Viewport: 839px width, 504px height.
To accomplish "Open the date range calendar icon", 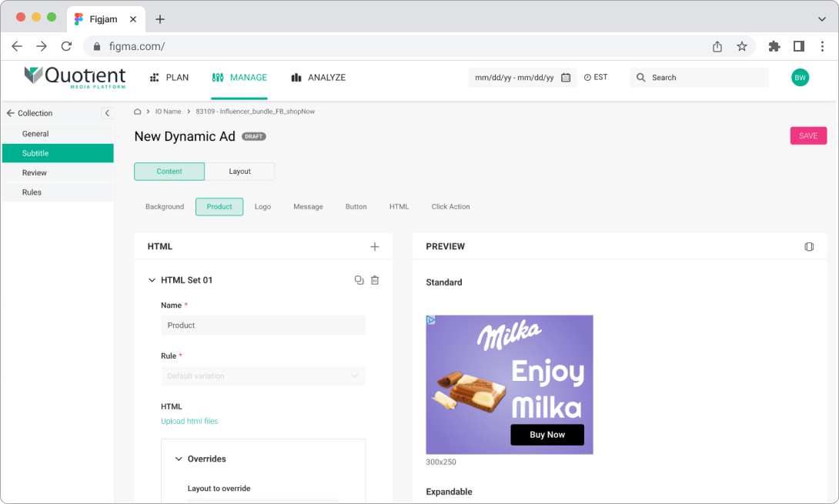I will pos(566,78).
